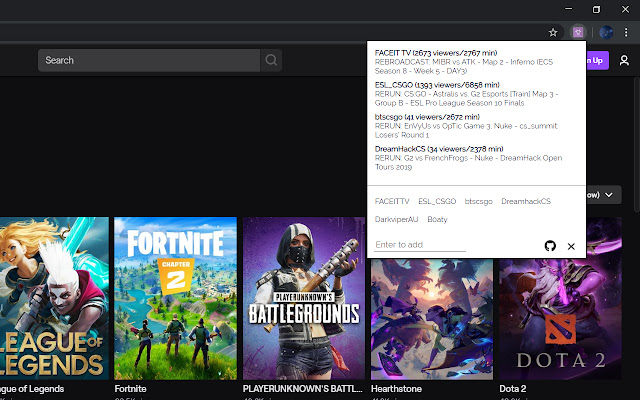Select ESL_CSGO in the channel list
The image size is (640, 400).
437,201
